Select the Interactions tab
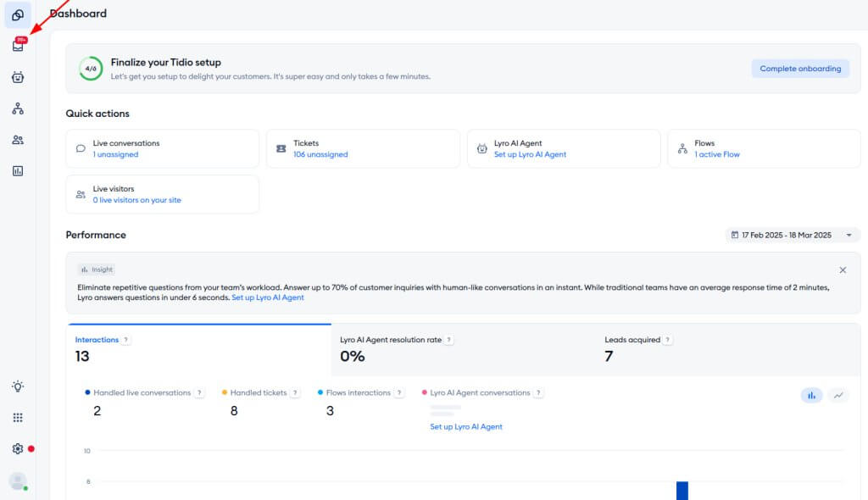 point(200,350)
